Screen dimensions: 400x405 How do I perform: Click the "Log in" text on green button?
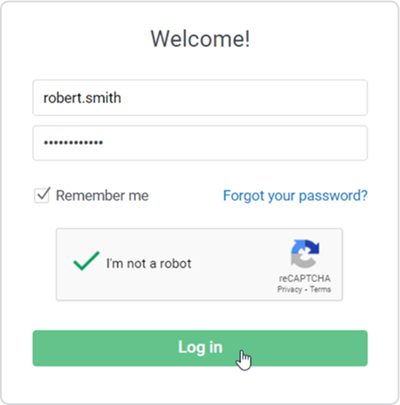(x=200, y=347)
